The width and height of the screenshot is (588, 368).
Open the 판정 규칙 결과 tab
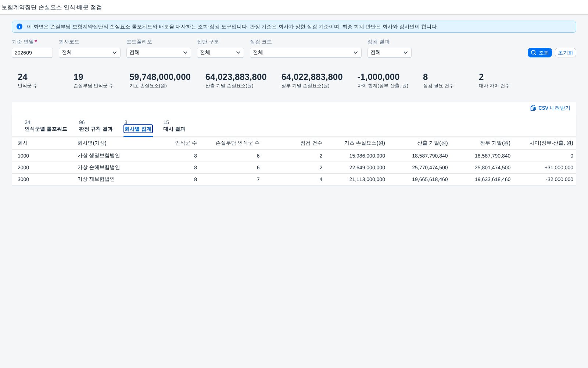click(x=96, y=129)
